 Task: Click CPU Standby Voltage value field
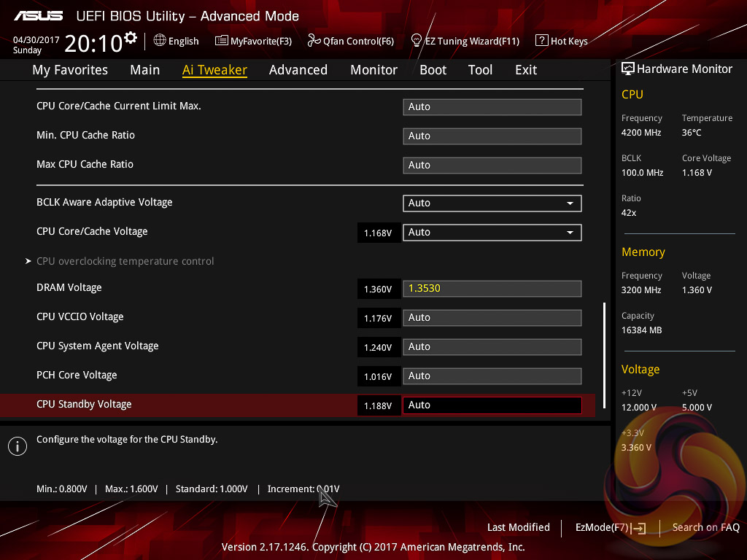tap(492, 405)
